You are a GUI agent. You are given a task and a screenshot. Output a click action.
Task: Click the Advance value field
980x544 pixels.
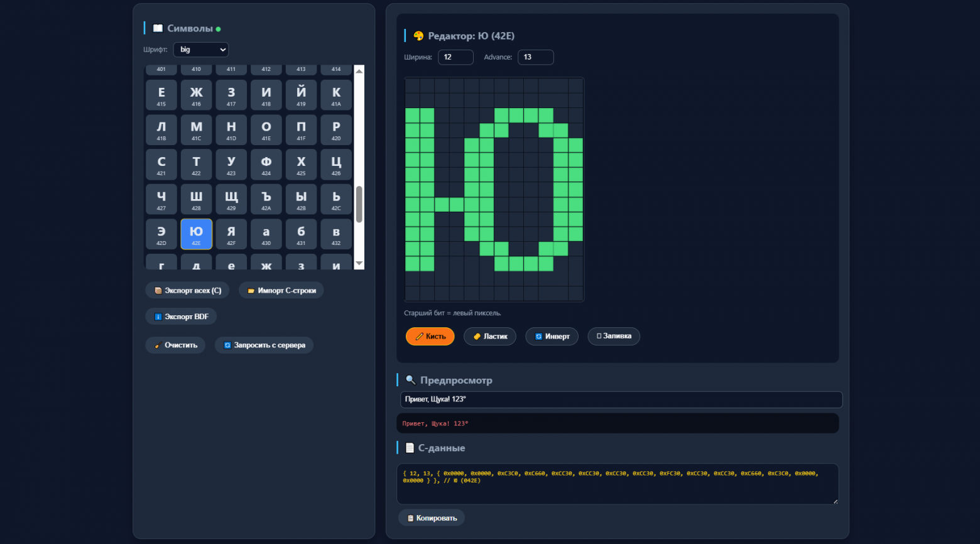tap(535, 57)
